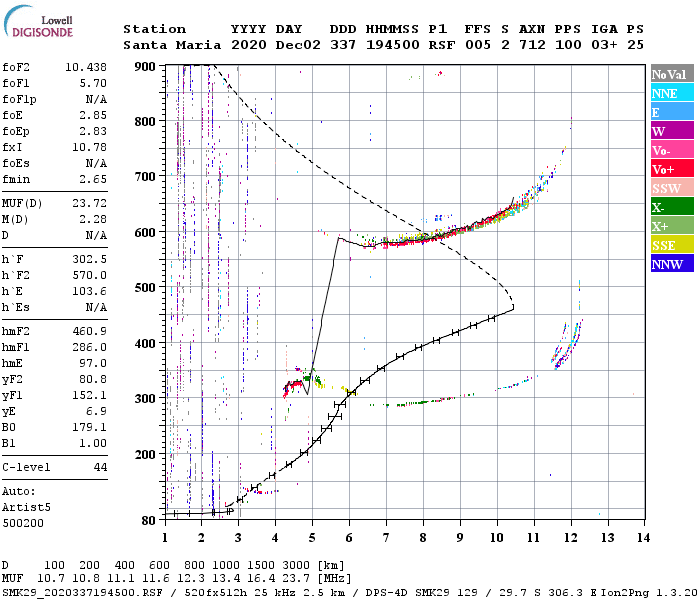Screen dimensions: 700x600
Task: Click the h`F value 302.5
Action: pos(89,259)
